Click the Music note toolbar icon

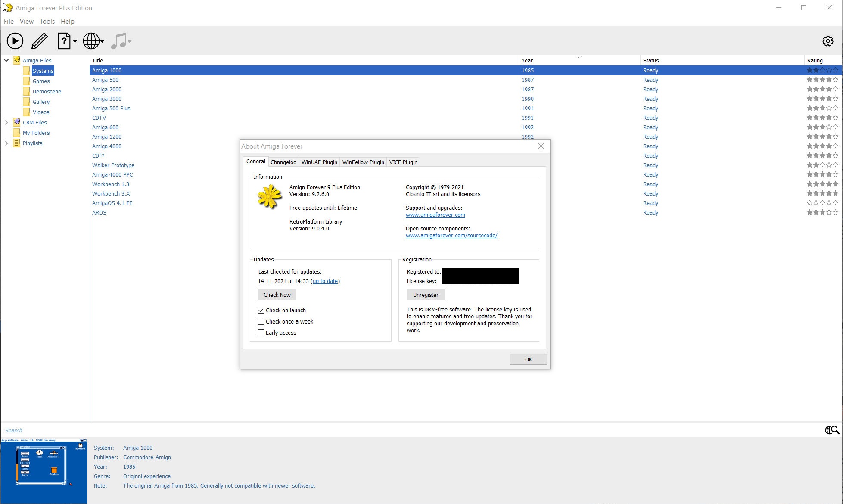pyautogui.click(x=118, y=41)
